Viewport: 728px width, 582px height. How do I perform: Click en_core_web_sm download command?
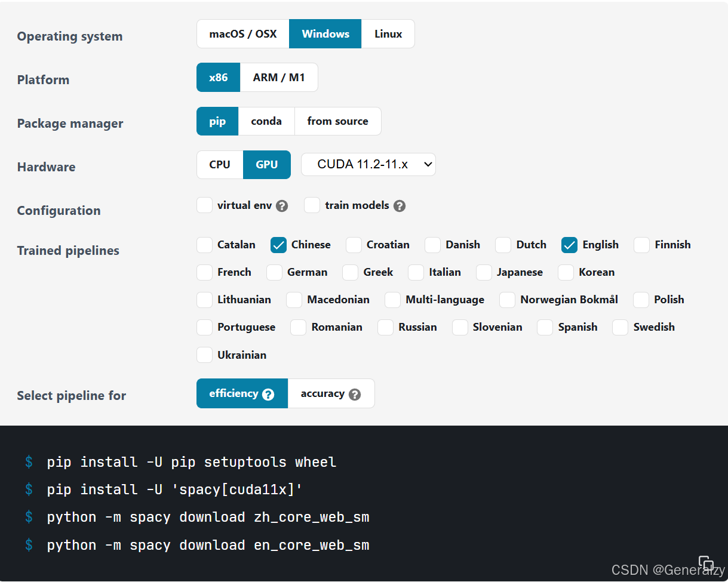[x=208, y=545]
